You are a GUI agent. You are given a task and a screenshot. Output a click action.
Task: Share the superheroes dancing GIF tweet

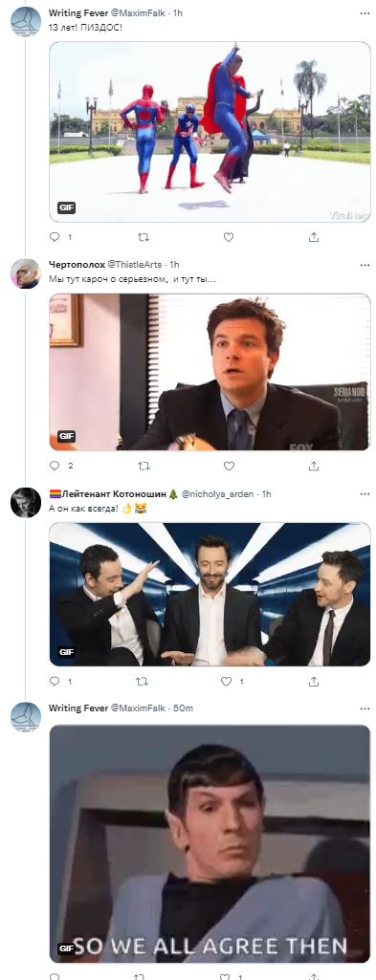pos(314,237)
